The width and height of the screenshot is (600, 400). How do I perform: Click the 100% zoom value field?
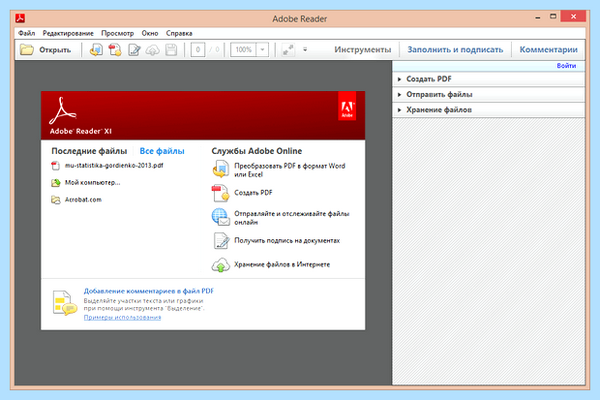[243, 50]
